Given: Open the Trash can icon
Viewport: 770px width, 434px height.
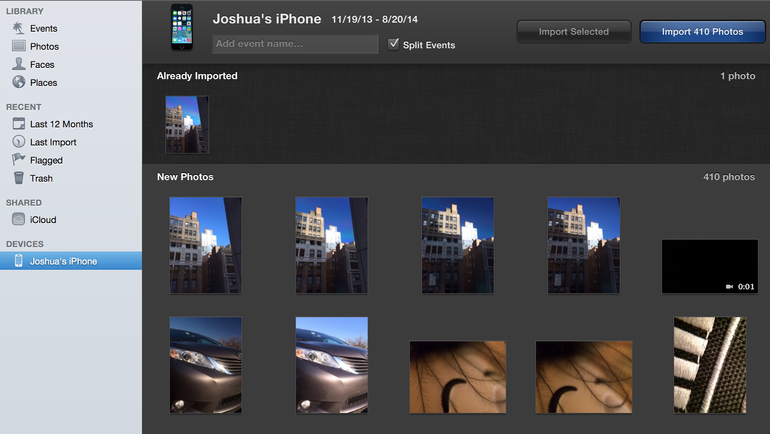Looking at the screenshot, I should [x=18, y=178].
